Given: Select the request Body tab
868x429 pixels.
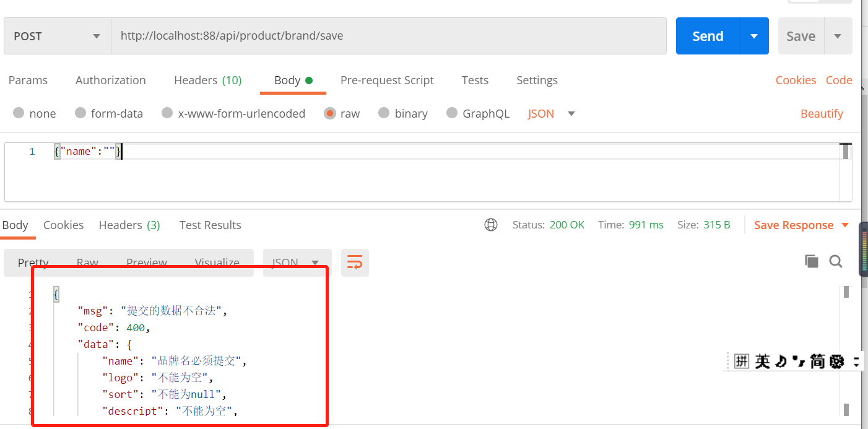Looking at the screenshot, I should point(293,80).
